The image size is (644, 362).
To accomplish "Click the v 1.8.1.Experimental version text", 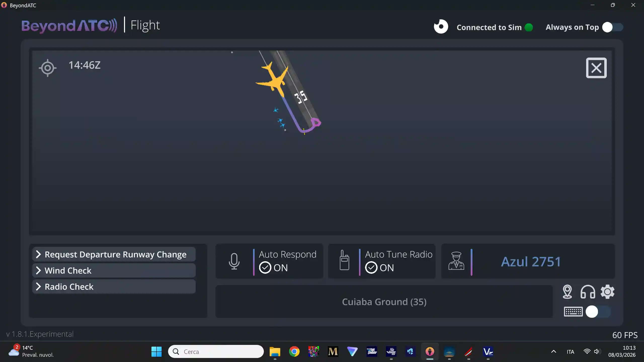I will tap(40, 334).
